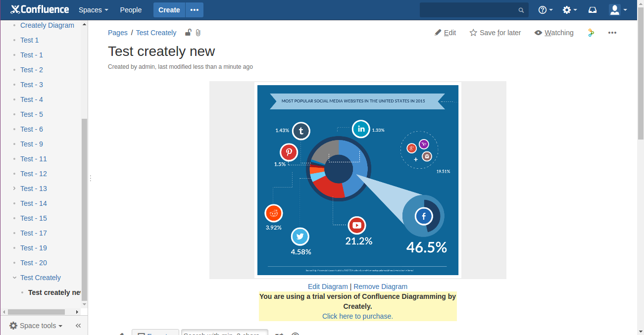
Task: Click Remove Diagram link
Action: pyautogui.click(x=380, y=287)
